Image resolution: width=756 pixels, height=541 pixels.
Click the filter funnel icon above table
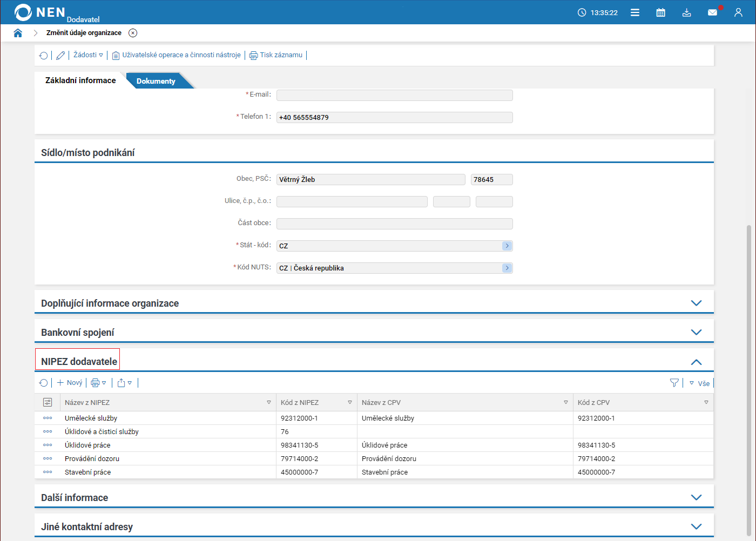[674, 383]
